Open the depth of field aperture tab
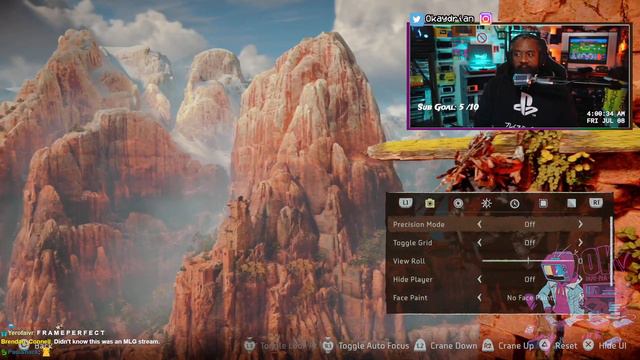Viewport: 640px width, 360px height. coord(458,203)
